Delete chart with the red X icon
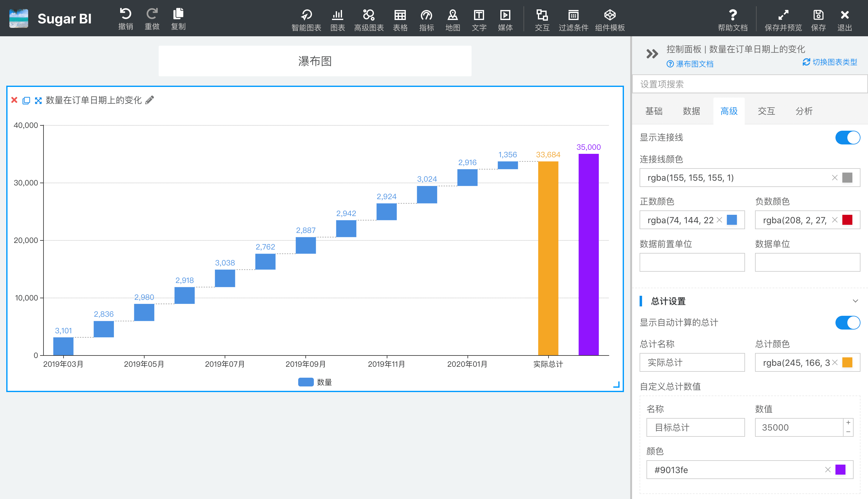Image resolution: width=868 pixels, height=499 pixels. pos(14,100)
